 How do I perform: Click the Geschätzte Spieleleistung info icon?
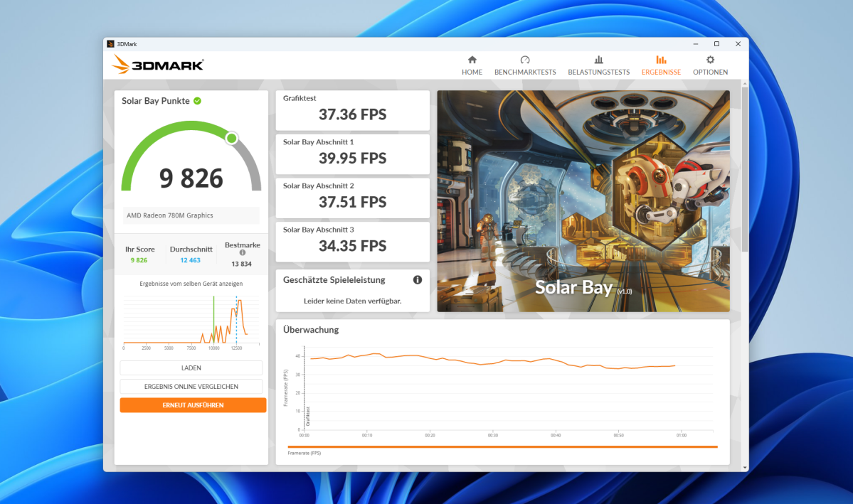(x=418, y=279)
